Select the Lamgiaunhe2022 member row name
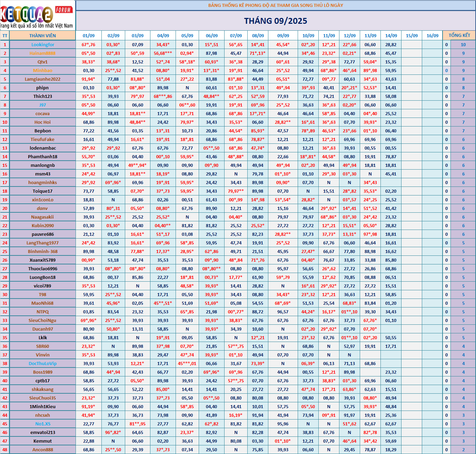 pyautogui.click(x=42, y=79)
